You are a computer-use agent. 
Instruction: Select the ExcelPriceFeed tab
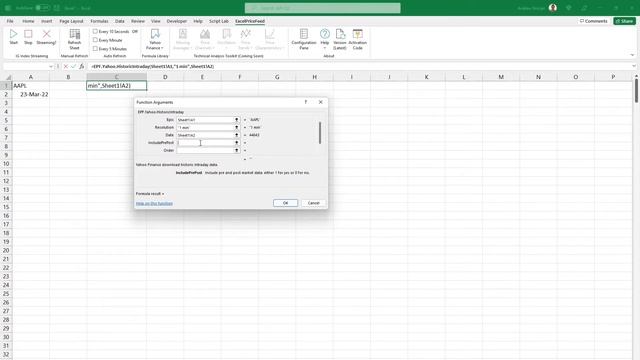pyautogui.click(x=250, y=21)
